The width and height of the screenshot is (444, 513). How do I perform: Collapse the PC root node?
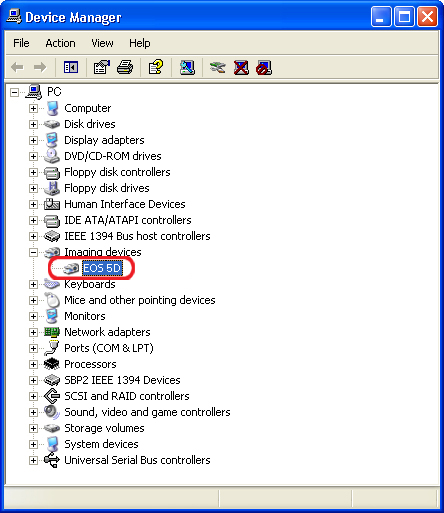point(14,92)
